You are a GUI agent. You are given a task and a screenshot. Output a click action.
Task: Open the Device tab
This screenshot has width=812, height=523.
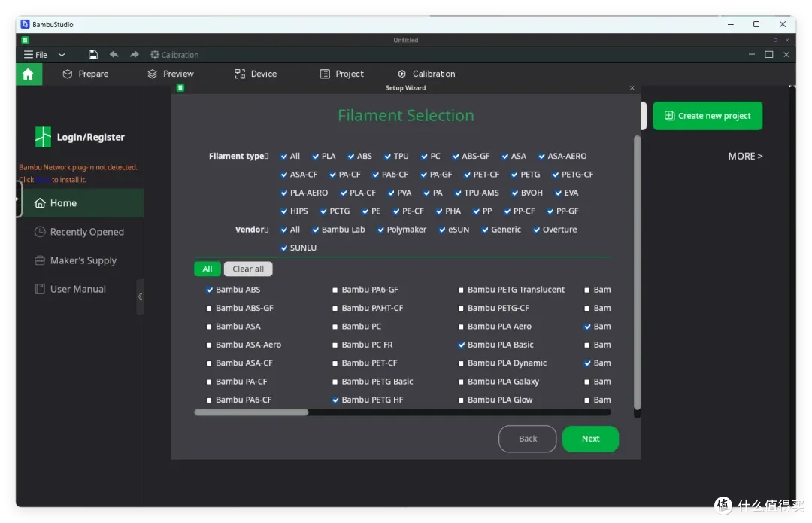click(256, 74)
